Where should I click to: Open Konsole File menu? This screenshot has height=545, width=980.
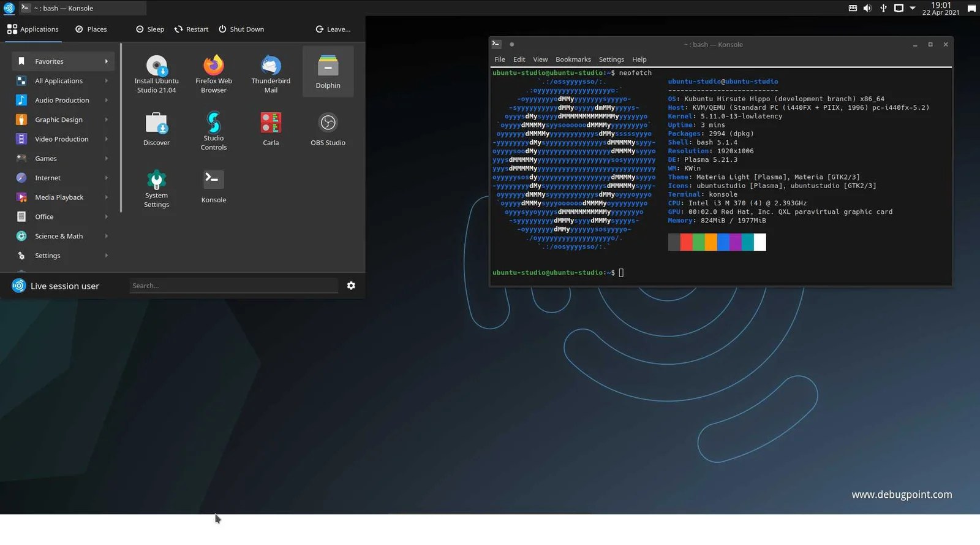(500, 59)
